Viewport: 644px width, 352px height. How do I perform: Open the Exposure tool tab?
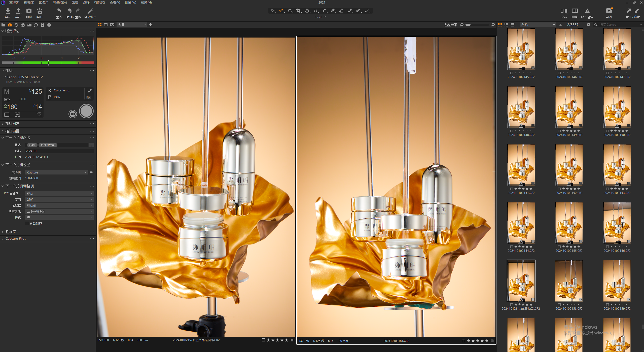click(x=29, y=25)
